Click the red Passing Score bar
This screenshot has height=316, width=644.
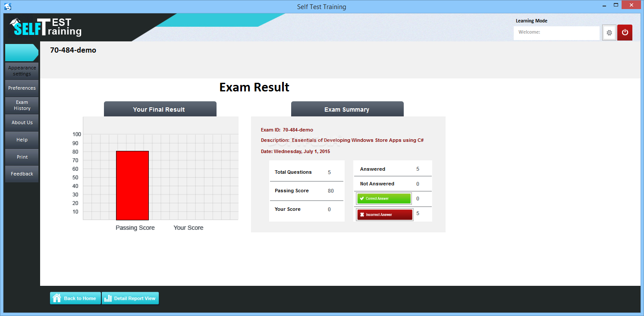point(132,185)
